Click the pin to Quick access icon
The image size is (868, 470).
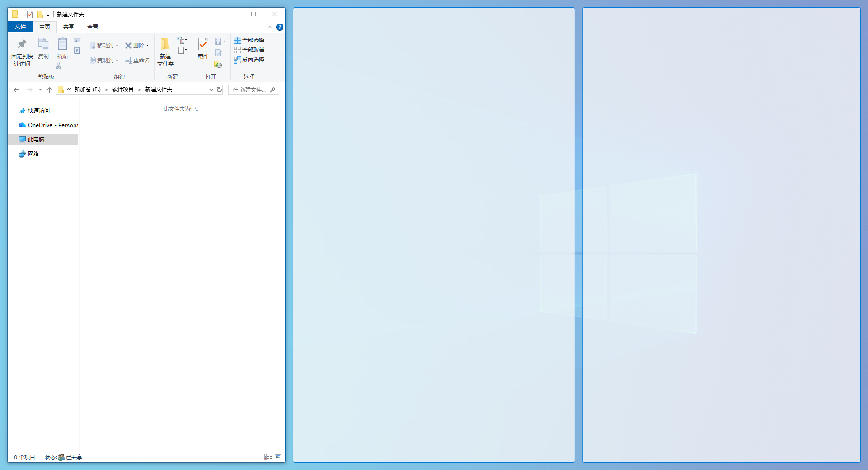click(22, 44)
